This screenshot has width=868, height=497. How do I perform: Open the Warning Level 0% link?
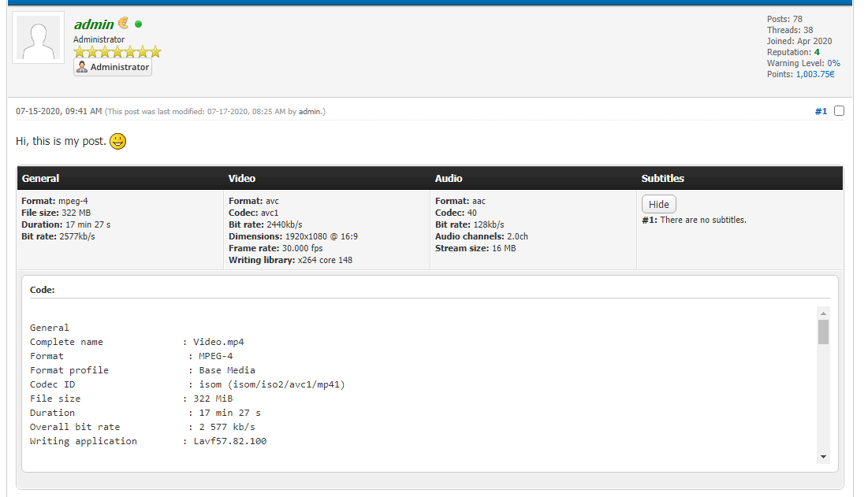click(x=833, y=63)
